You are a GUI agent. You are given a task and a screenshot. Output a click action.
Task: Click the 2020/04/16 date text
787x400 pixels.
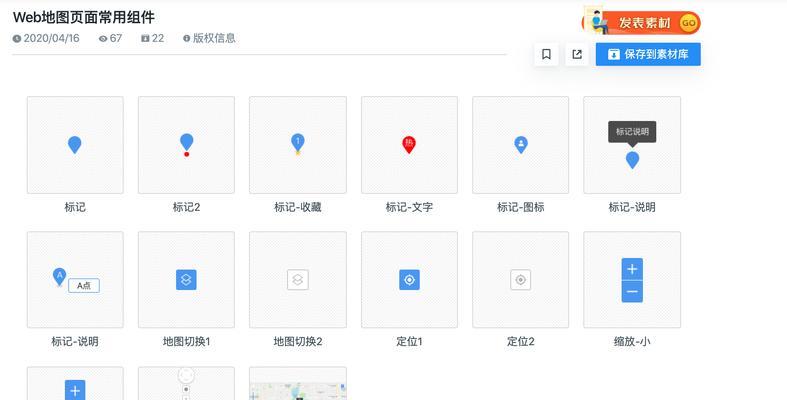pos(51,38)
